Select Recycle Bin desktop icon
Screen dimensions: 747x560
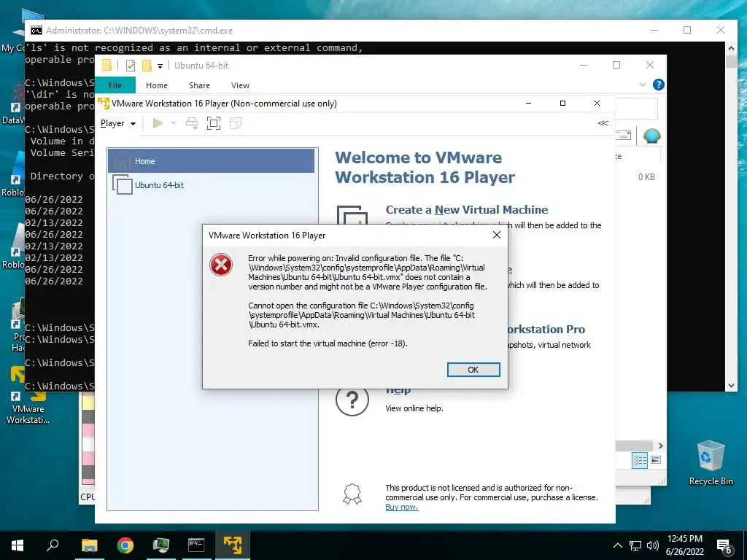pos(711,462)
